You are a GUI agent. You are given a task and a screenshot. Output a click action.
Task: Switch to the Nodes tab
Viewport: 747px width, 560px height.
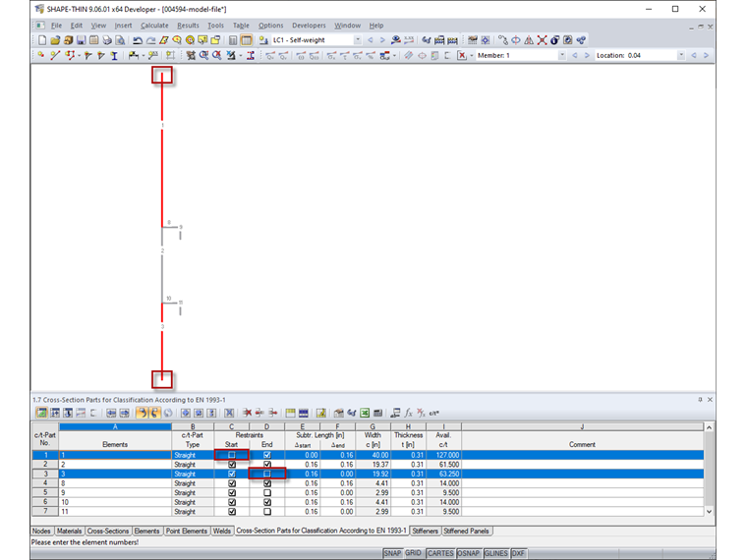[x=41, y=531]
